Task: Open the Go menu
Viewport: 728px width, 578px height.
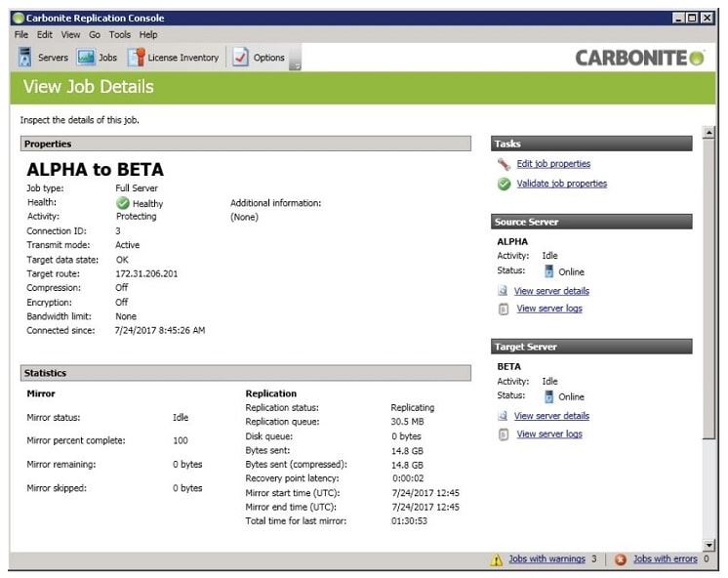Action: click(x=95, y=34)
